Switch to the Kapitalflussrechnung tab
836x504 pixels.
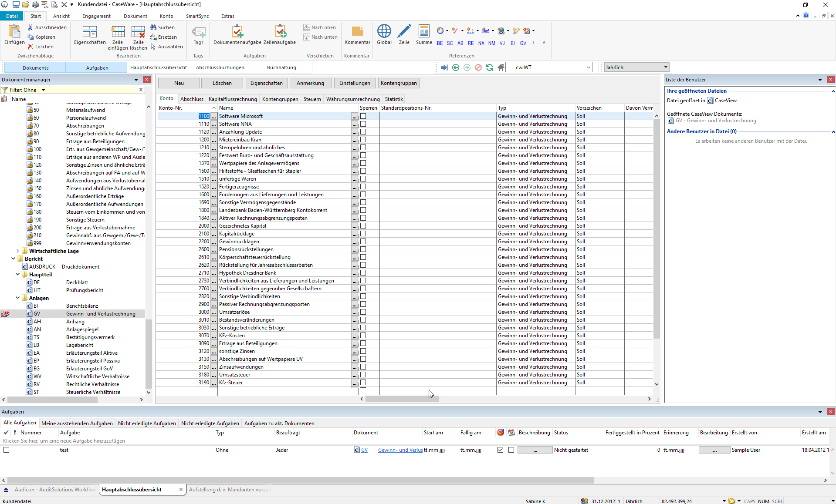point(233,99)
